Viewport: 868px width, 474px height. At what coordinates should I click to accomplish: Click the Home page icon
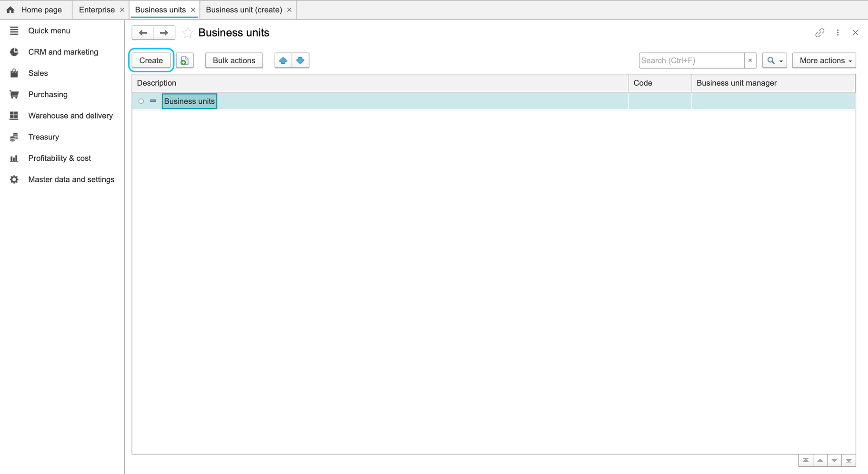(10, 10)
